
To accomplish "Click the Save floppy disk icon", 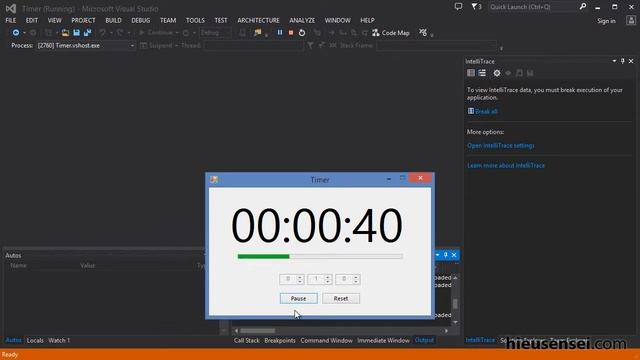I will pyautogui.click(x=76, y=33).
